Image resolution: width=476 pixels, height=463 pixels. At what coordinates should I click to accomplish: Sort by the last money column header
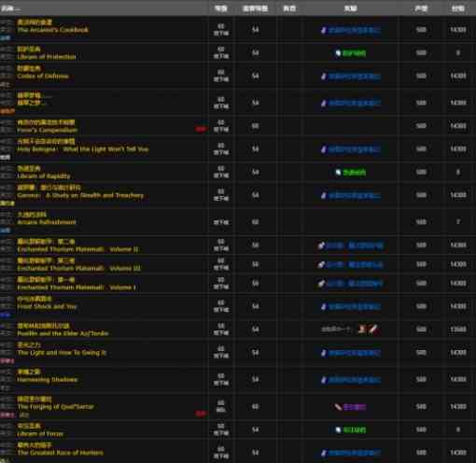458,8
